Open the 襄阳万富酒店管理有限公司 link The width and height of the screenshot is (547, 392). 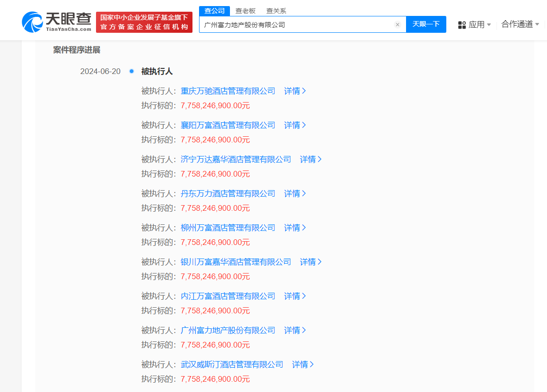(228, 125)
